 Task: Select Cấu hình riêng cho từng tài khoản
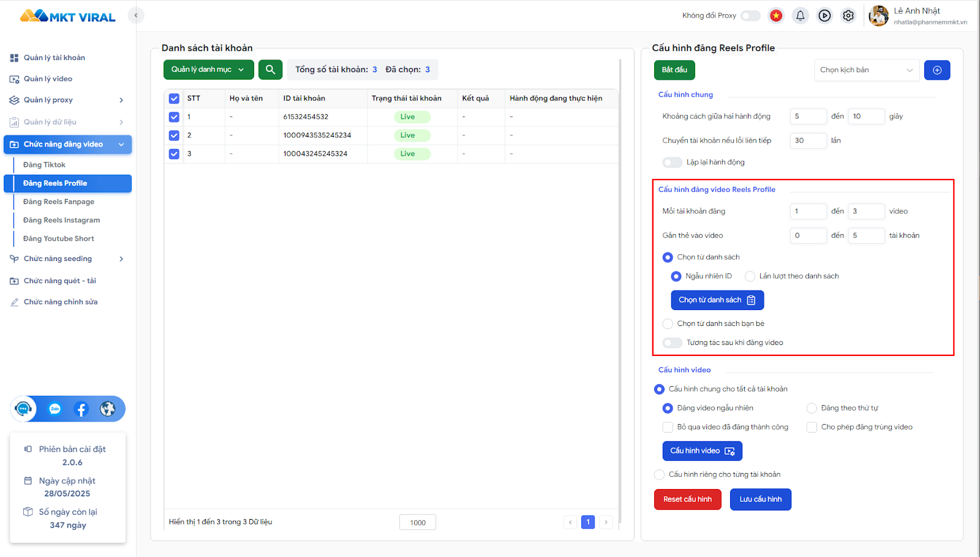click(659, 474)
